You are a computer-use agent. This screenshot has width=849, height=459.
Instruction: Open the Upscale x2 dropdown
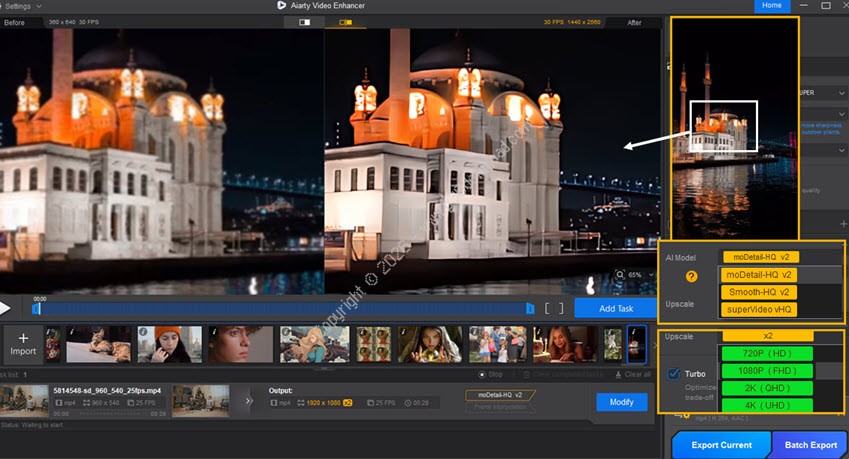click(768, 336)
